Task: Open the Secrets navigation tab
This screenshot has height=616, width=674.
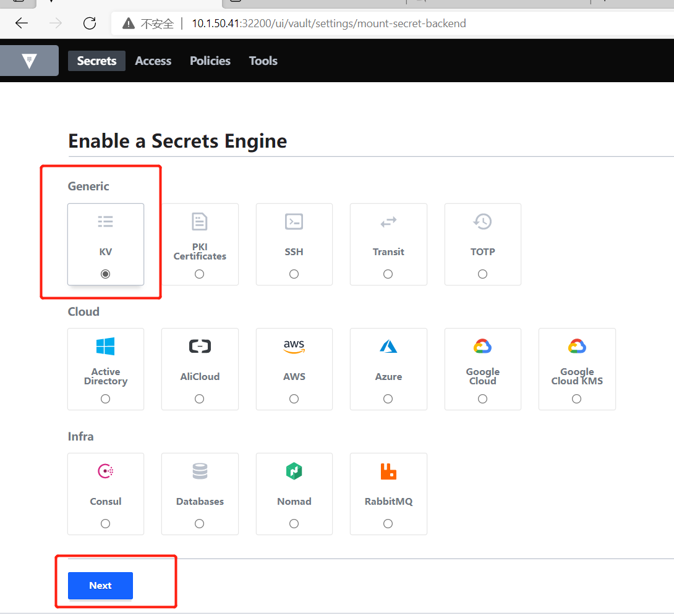Action: tap(96, 61)
